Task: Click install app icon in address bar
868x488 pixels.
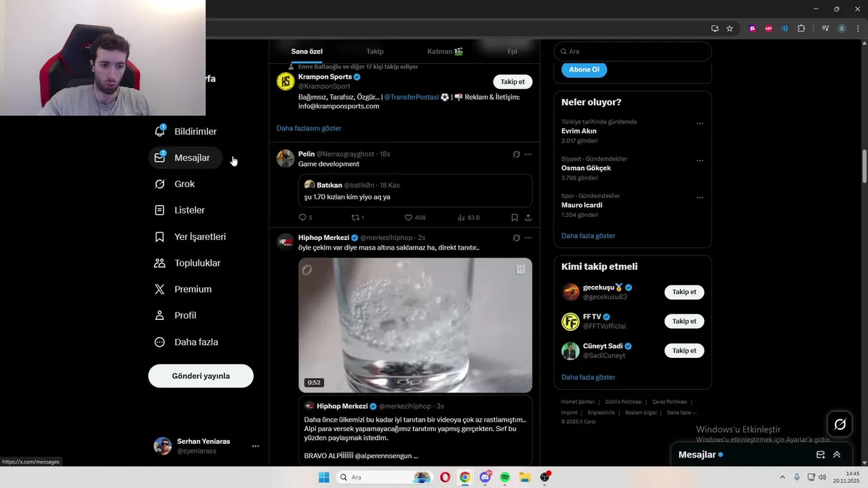Action: point(715,28)
